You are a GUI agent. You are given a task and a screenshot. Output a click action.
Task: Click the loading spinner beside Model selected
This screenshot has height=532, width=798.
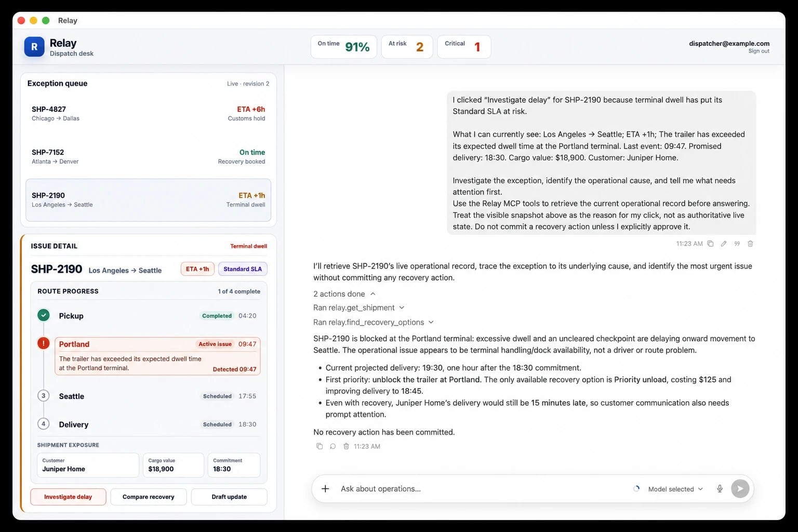coord(636,488)
